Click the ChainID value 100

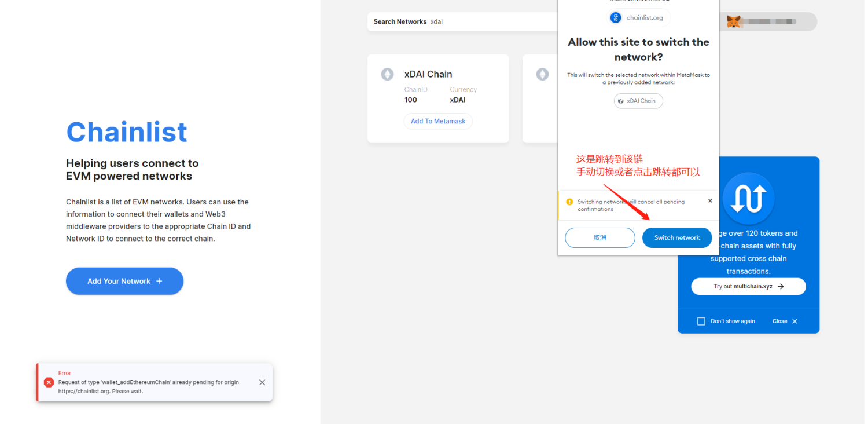coord(411,100)
